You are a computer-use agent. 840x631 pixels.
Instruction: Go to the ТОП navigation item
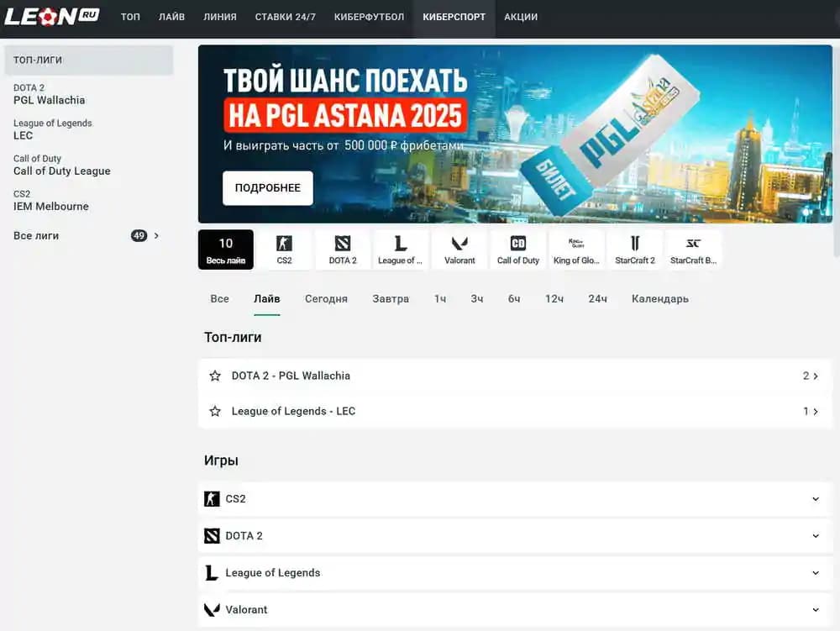pyautogui.click(x=130, y=17)
